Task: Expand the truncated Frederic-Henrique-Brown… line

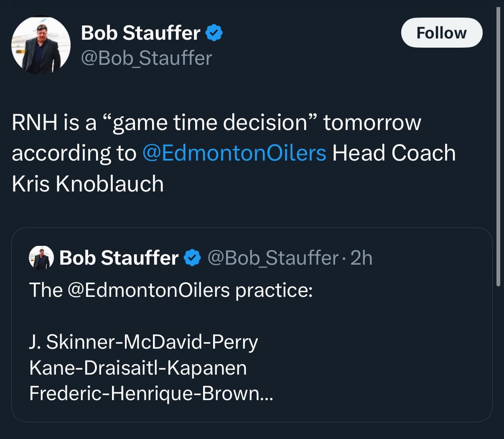Action: coord(151,393)
